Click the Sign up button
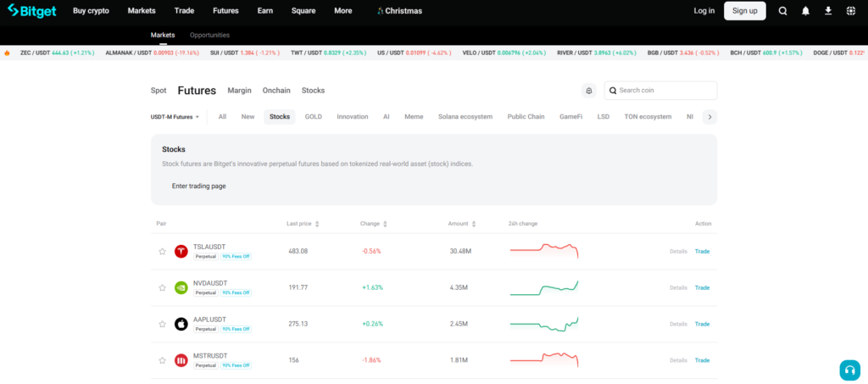868x384 pixels. coord(744,11)
